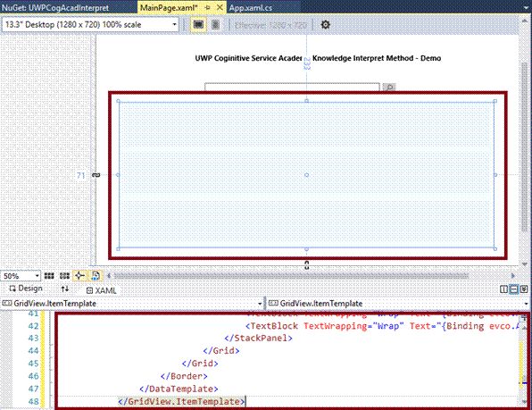Open the App.xaml.cs tab
Image resolution: width=532 pixels, height=410 pixels.
(x=251, y=8)
